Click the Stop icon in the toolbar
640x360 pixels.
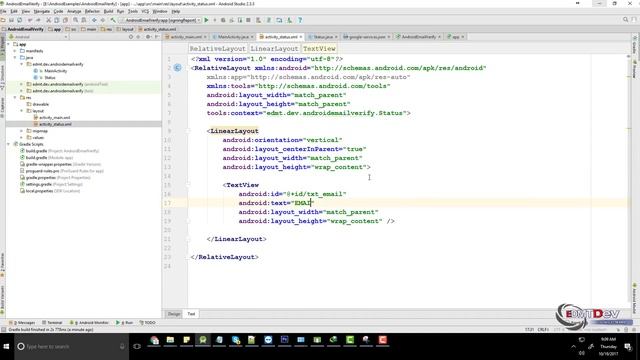248,20
